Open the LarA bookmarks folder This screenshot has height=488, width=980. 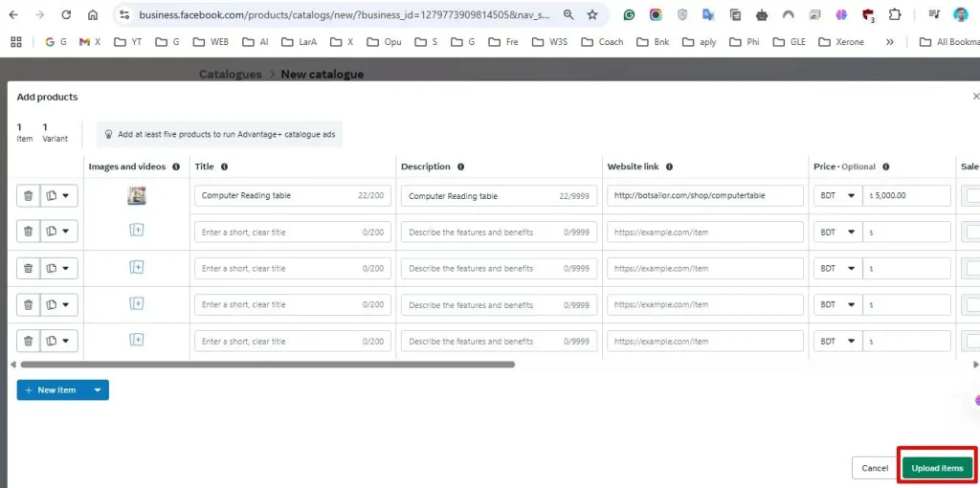(299, 42)
